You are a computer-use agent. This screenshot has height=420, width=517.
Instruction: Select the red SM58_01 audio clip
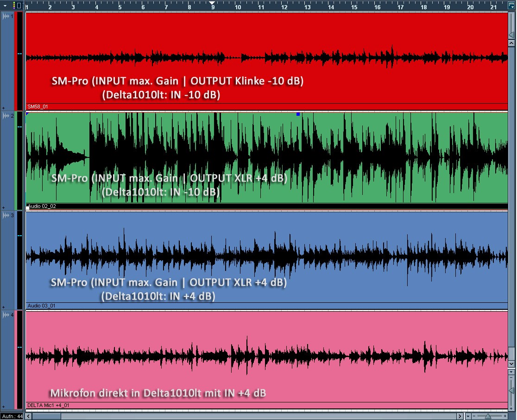click(267, 61)
